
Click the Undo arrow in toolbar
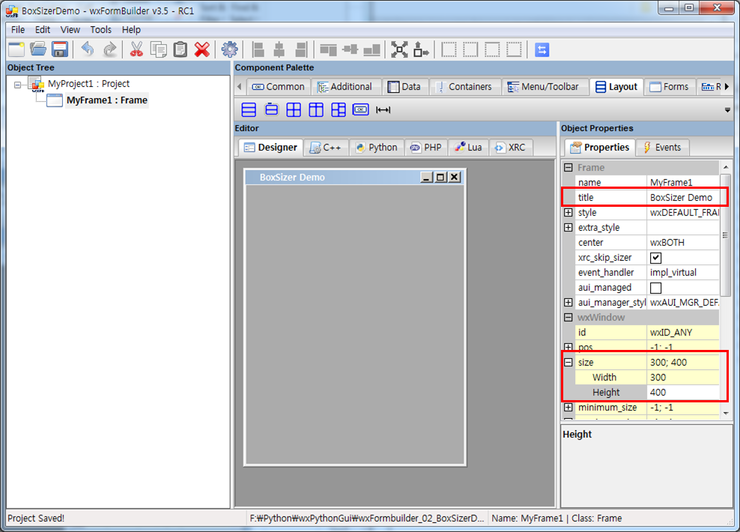pyautogui.click(x=88, y=49)
